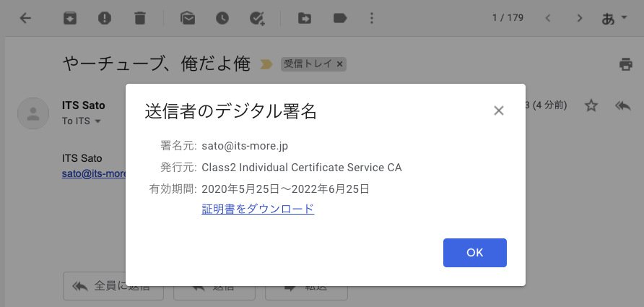This screenshot has height=307, width=644.
Task: Snooze the email with clock icon
Action: (x=222, y=18)
